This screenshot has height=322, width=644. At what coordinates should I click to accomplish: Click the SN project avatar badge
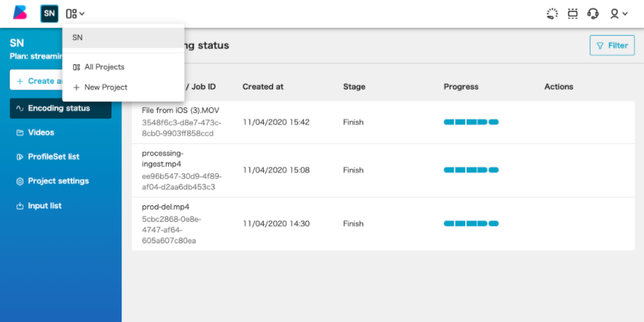[49, 14]
